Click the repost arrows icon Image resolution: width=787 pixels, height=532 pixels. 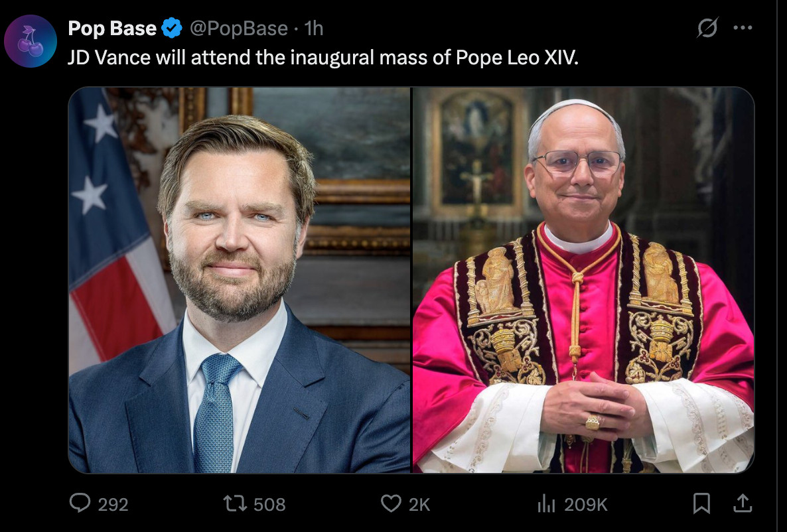[x=235, y=503]
